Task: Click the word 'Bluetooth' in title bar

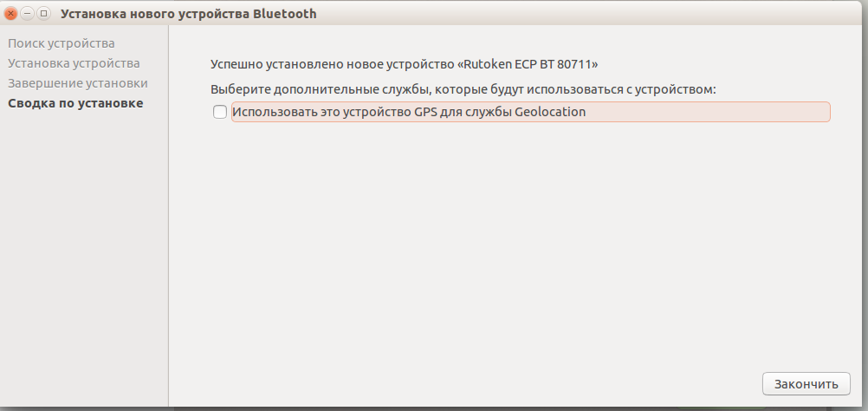Action: [x=287, y=14]
